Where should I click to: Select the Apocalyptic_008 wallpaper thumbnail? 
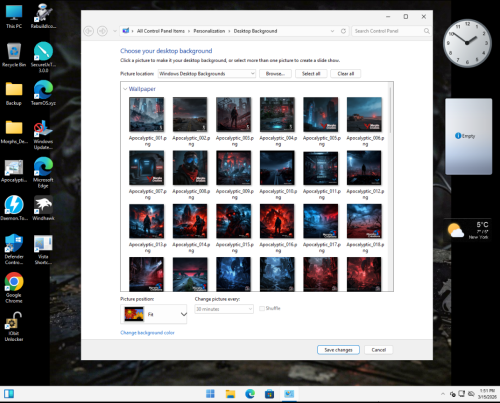190,168
